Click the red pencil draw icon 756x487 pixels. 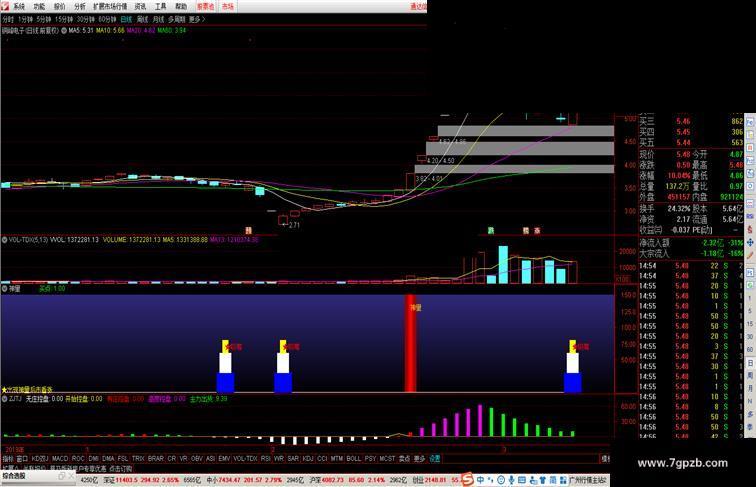pyautogui.click(x=750, y=256)
